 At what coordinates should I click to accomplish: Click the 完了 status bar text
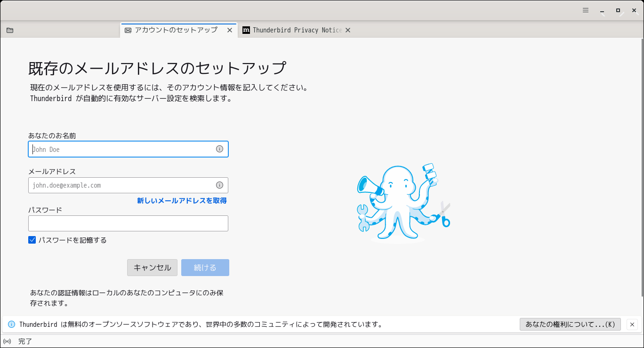pyautogui.click(x=25, y=341)
